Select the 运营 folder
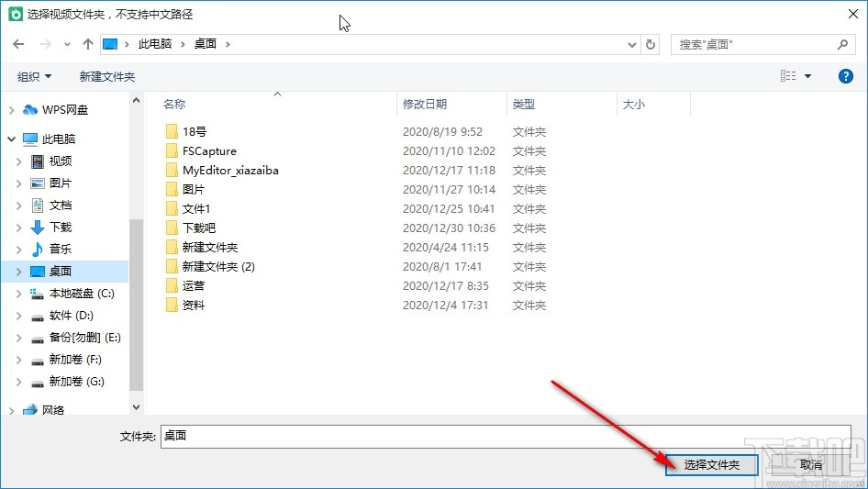 (194, 285)
